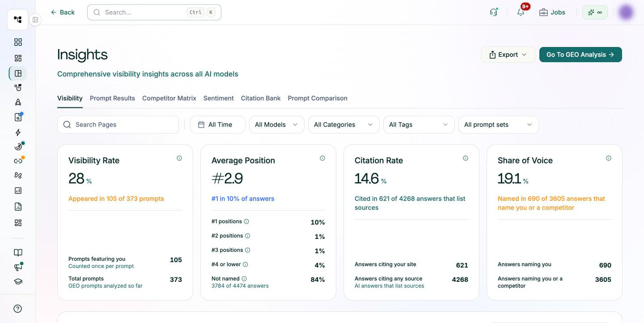This screenshot has width=644, height=323.
Task: Open the Competitor Matrix tab
Action: coord(169,98)
